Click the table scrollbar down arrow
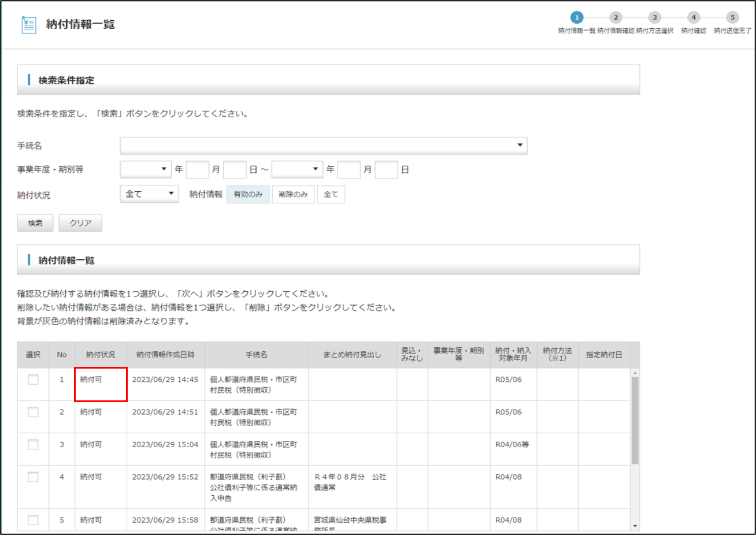The width and height of the screenshot is (756, 535). click(x=635, y=526)
